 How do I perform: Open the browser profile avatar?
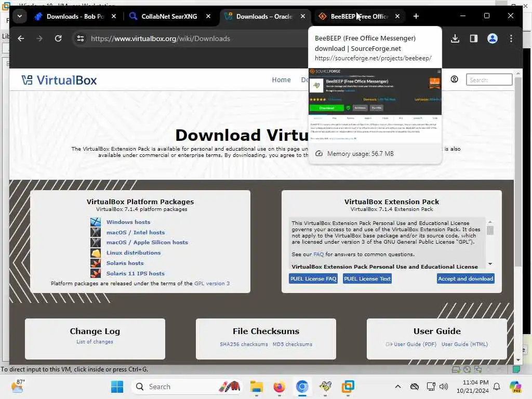point(493,38)
